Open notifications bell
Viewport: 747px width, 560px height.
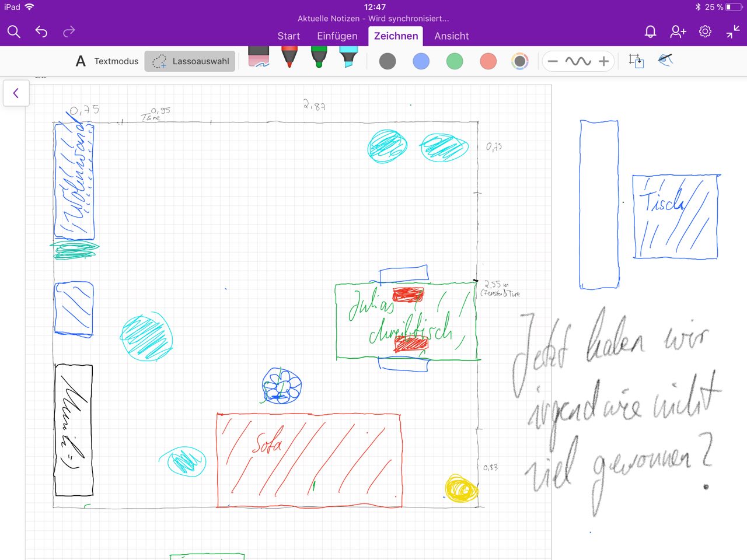650,32
